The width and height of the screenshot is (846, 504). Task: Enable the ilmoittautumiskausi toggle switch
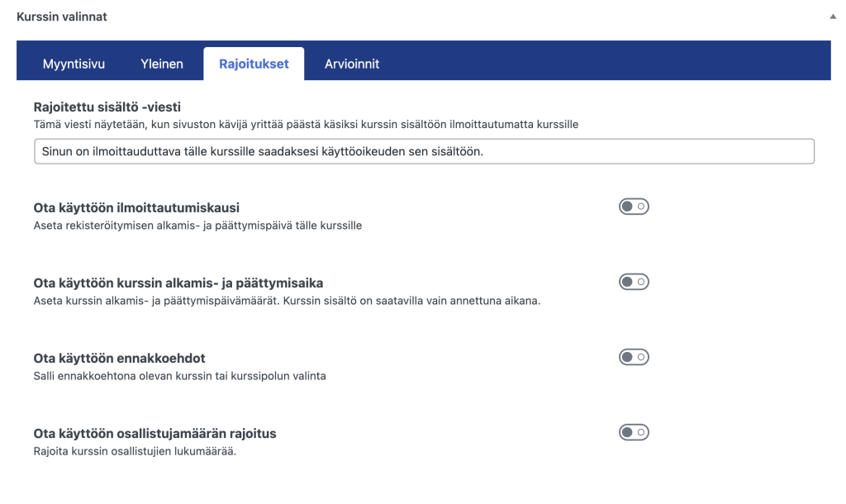click(634, 207)
